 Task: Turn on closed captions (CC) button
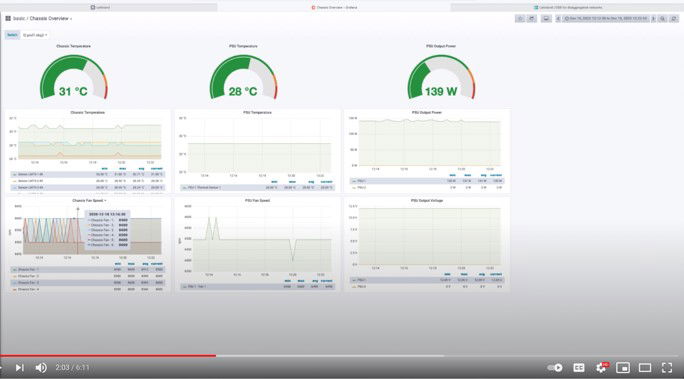point(579,368)
